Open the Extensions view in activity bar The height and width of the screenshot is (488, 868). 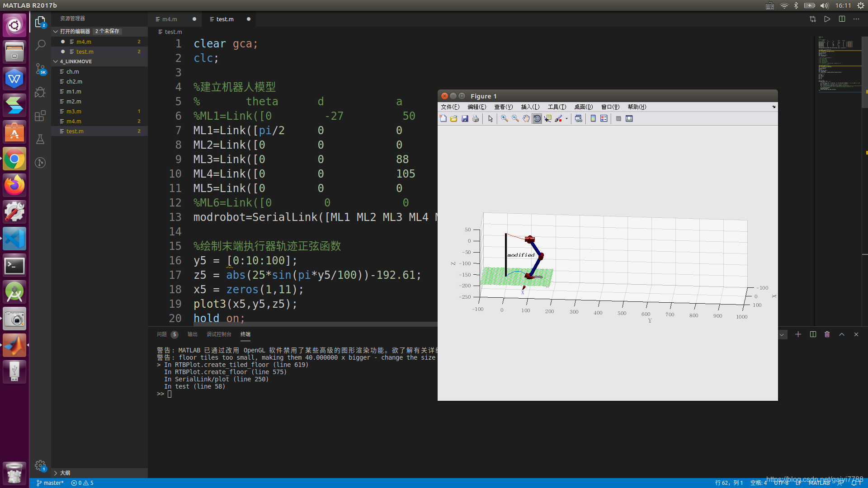coord(40,116)
